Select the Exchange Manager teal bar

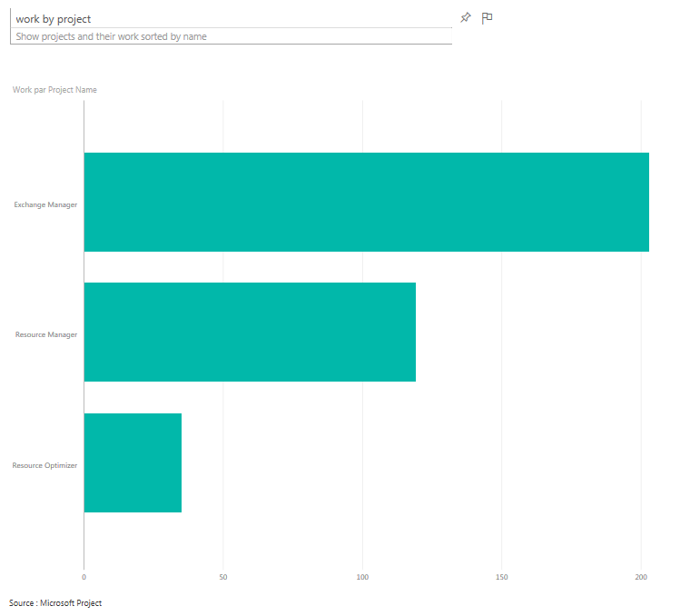click(366, 202)
